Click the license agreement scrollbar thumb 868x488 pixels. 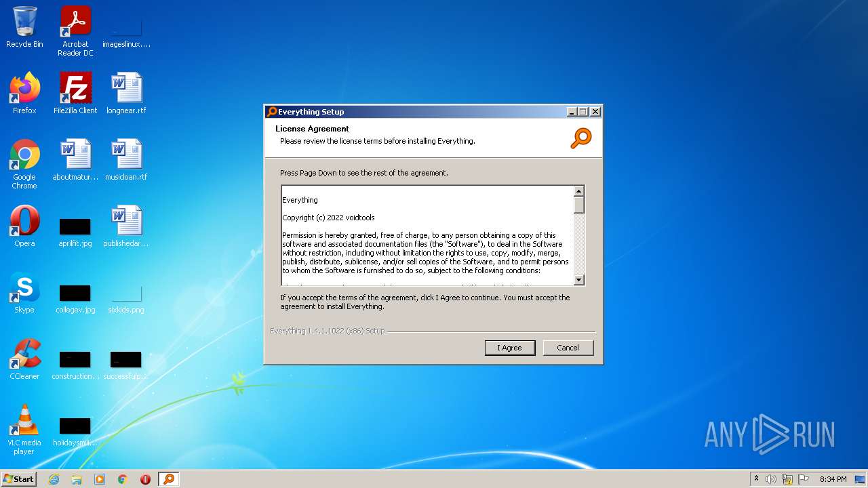579,205
